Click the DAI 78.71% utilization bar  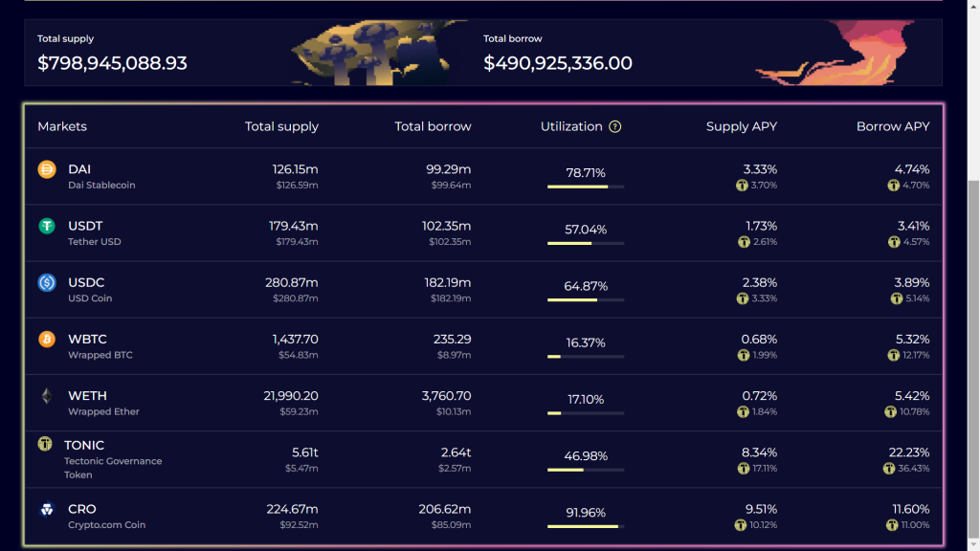[586, 187]
